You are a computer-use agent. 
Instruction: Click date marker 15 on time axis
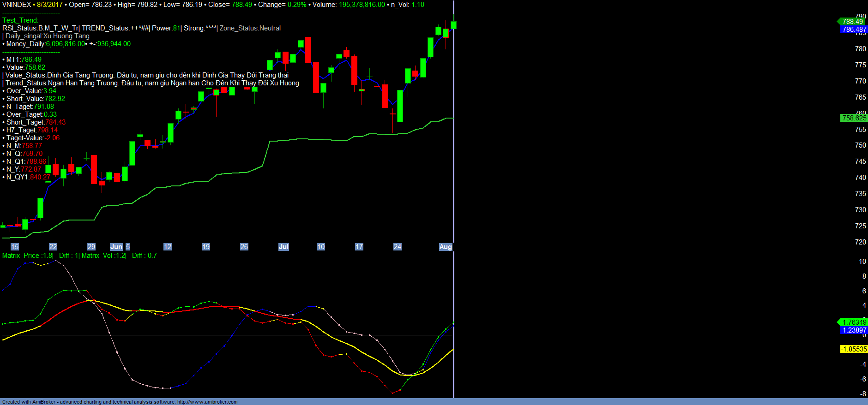pyautogui.click(x=15, y=247)
